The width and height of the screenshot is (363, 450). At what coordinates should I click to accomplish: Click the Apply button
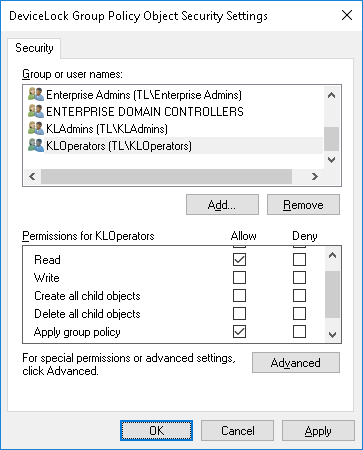[318, 431]
